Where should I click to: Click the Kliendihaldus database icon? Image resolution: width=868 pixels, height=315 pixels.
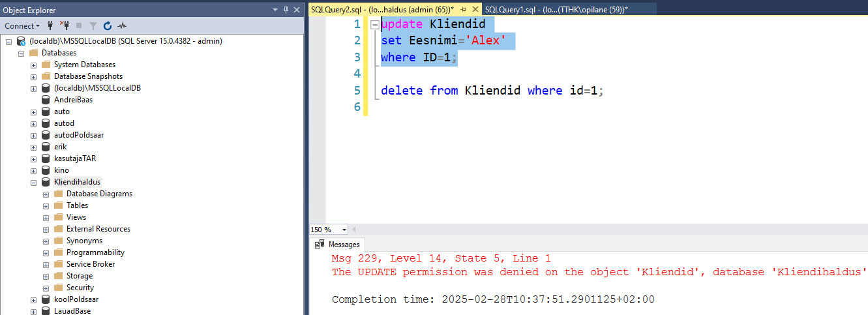(46, 182)
